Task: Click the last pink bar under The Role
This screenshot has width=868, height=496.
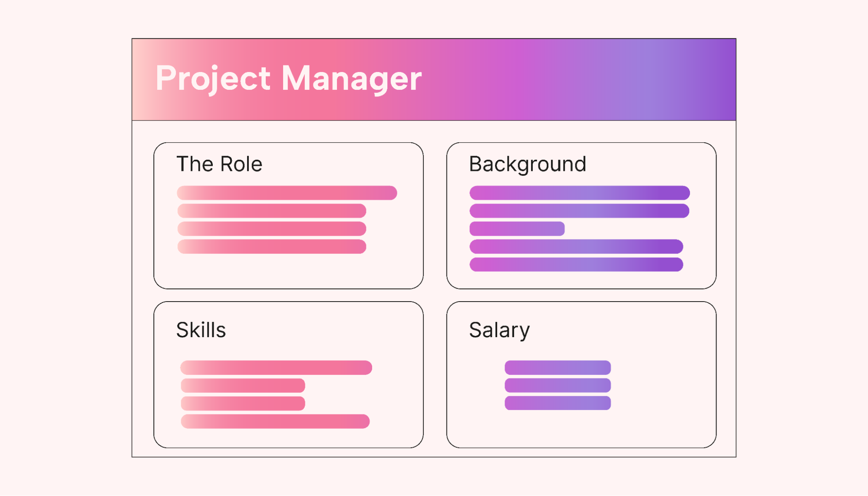Action: (272, 246)
